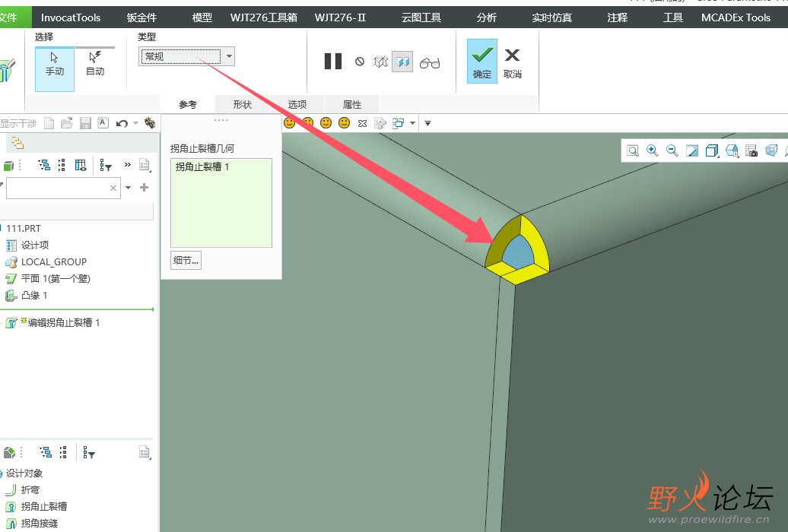Click the plus add-filter button
The image size is (788, 532).
[x=145, y=188]
